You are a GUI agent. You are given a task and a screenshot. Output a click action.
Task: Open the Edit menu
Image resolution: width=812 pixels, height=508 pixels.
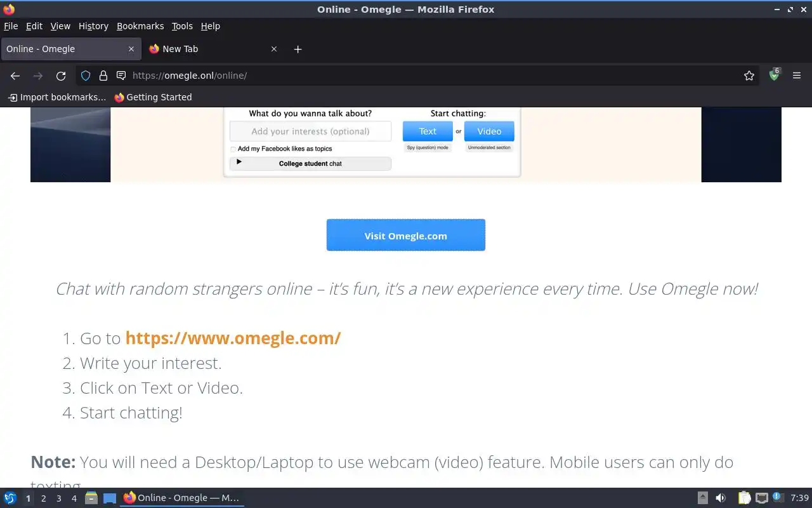[34, 26]
